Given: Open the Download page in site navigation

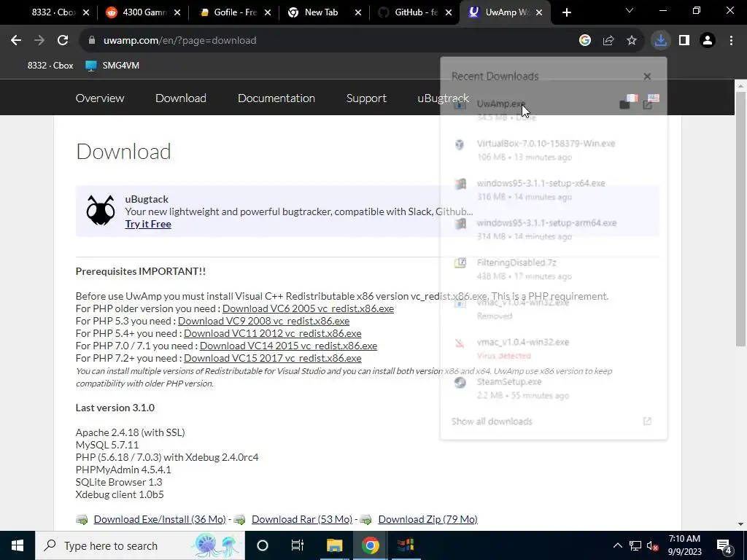Looking at the screenshot, I should click(x=181, y=98).
